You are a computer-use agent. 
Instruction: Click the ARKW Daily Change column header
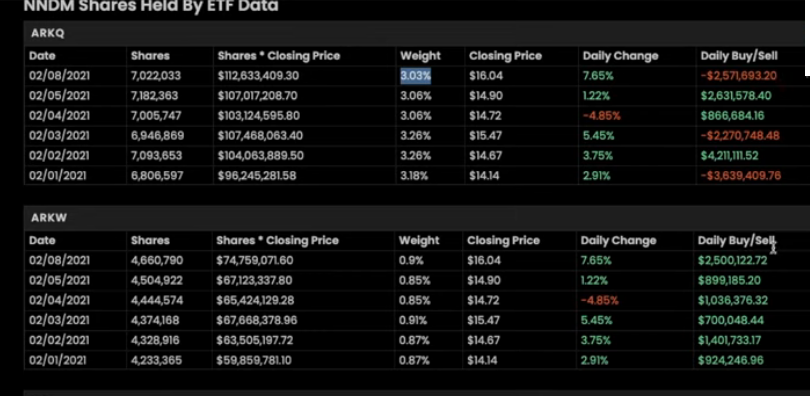click(618, 240)
